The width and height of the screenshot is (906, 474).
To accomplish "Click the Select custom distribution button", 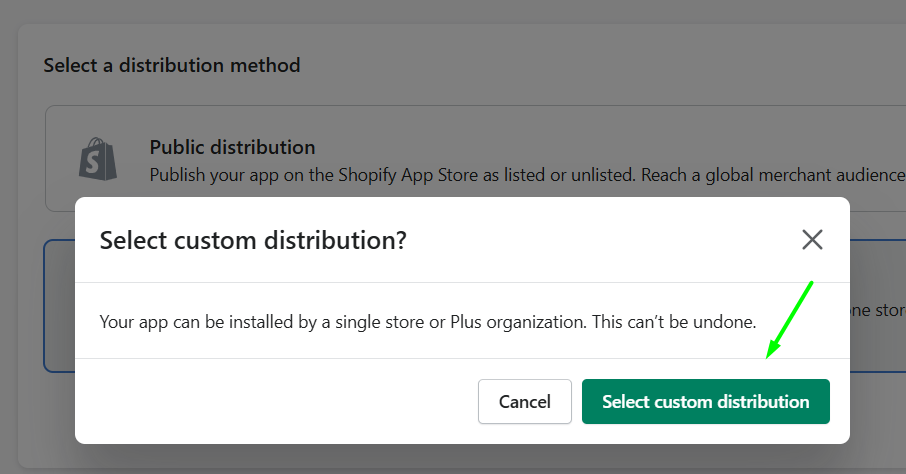I will (x=706, y=401).
